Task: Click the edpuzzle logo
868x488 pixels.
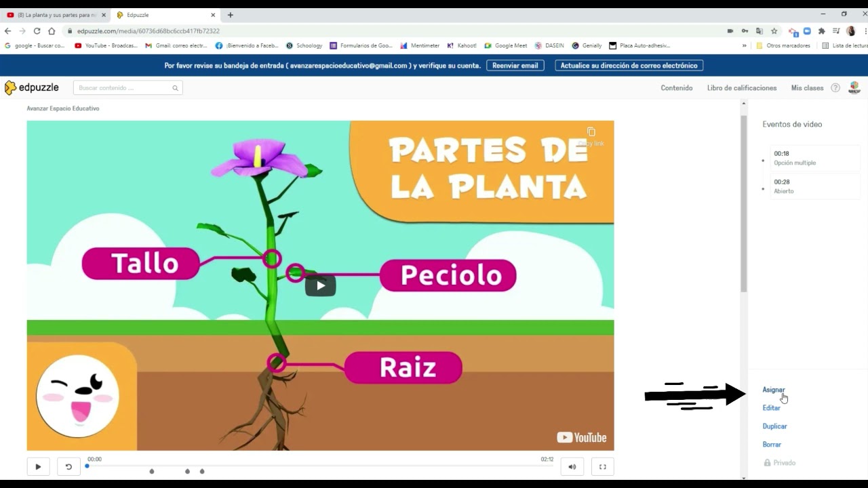Action: click(x=32, y=87)
